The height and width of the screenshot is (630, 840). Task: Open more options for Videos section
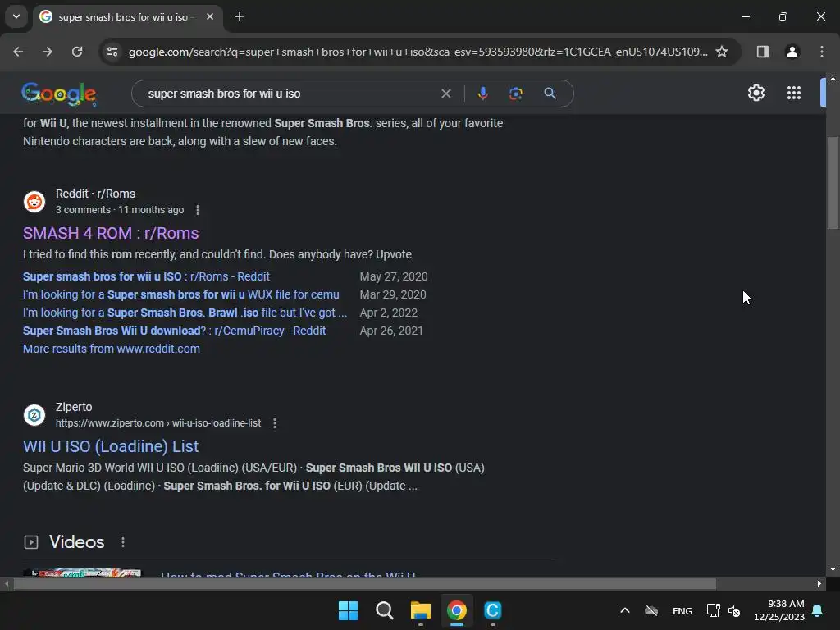(x=123, y=542)
